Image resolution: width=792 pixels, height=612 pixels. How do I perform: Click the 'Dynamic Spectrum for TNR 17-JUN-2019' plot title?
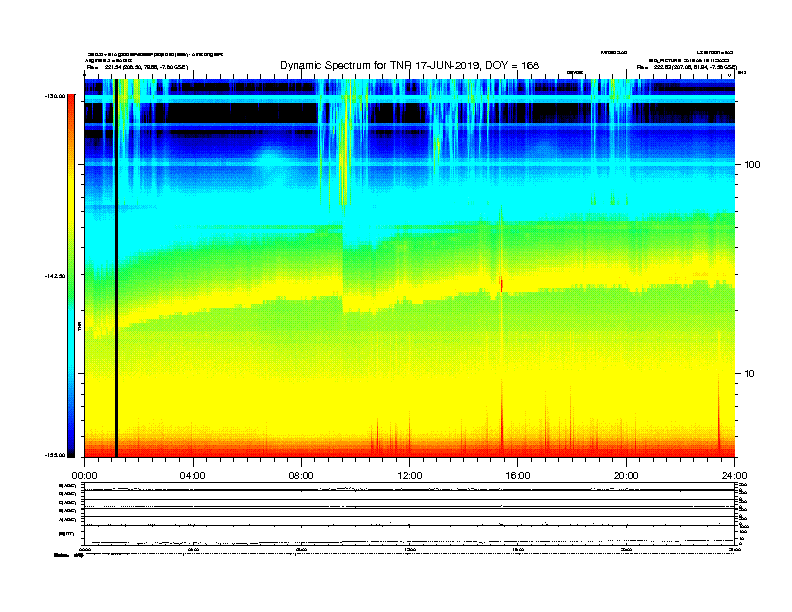(410, 65)
